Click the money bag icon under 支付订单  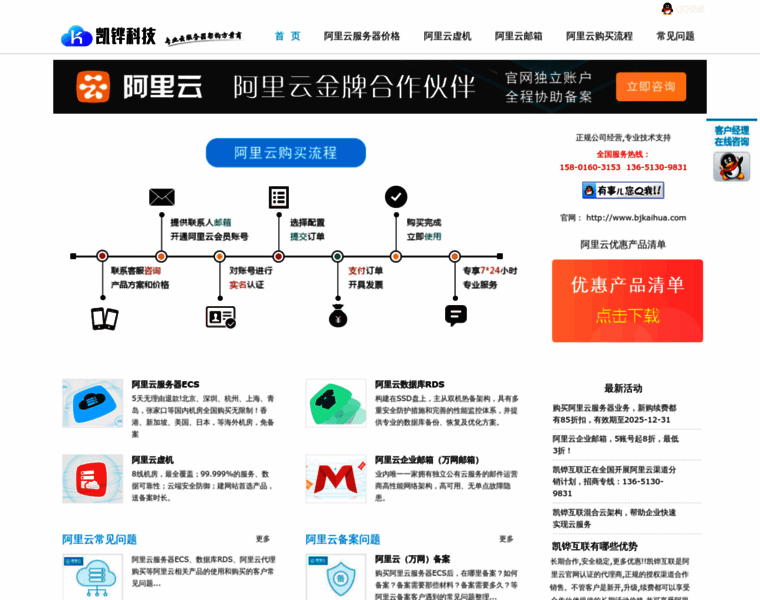pyautogui.click(x=338, y=316)
